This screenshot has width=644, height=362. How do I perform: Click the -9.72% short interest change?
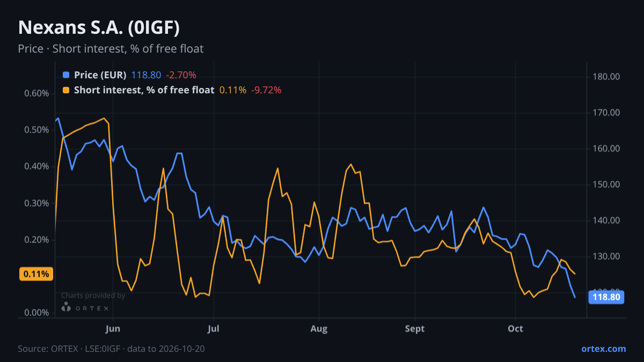[266, 90]
